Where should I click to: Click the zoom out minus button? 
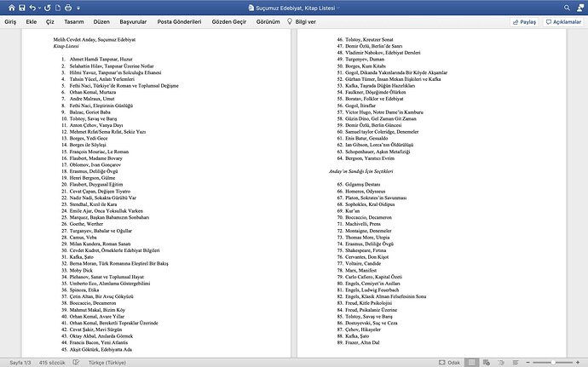528,363
